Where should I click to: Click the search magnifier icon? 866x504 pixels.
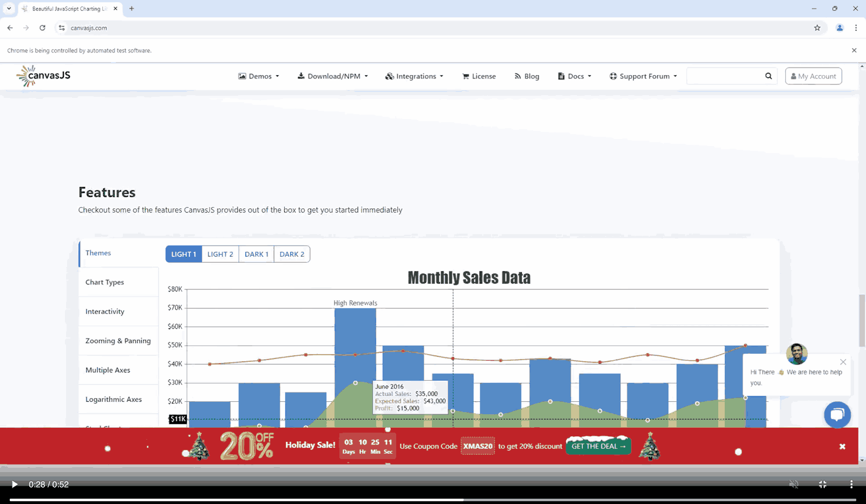tap(768, 76)
